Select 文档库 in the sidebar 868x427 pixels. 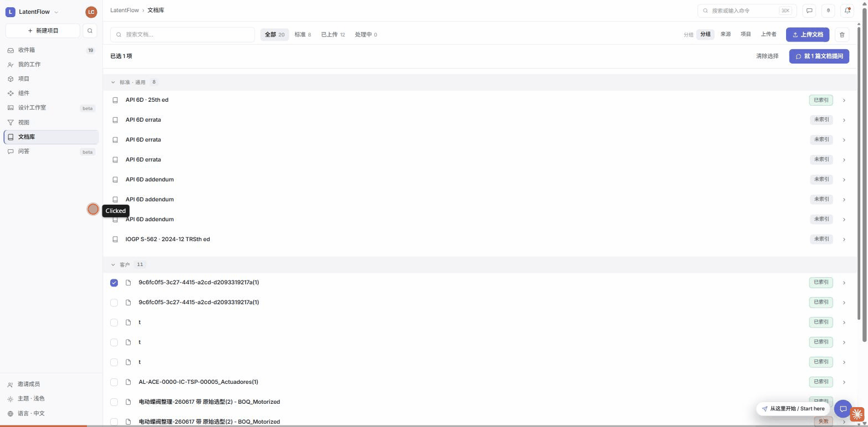coord(51,137)
